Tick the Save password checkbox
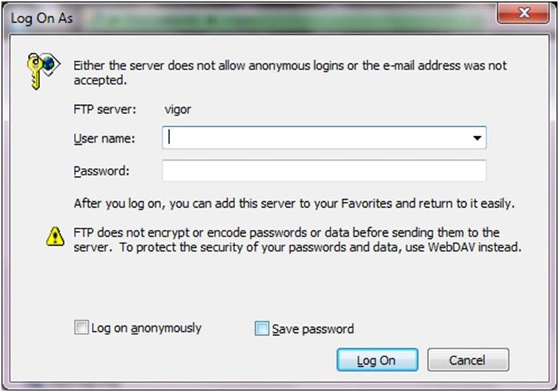This screenshot has height=392, width=559. (262, 329)
